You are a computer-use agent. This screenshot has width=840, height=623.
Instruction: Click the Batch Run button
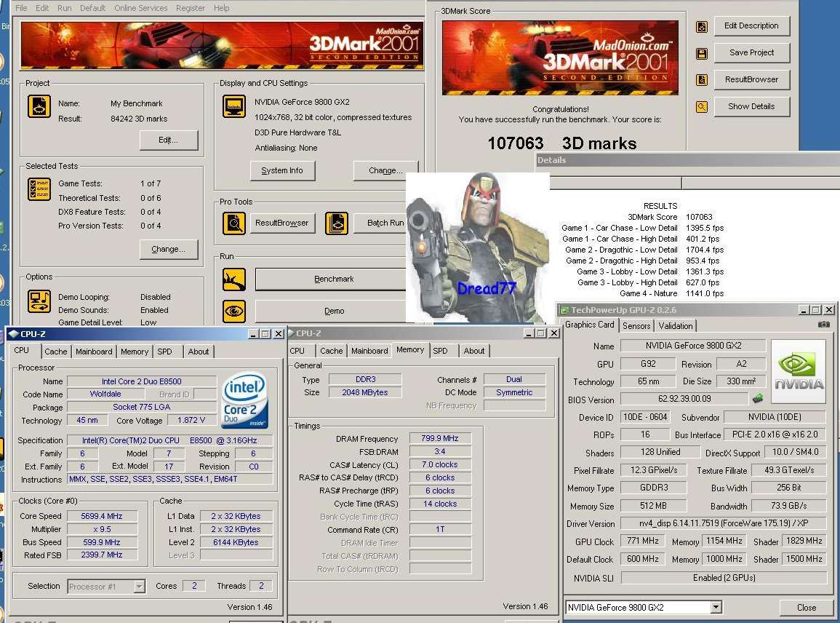pos(381,223)
